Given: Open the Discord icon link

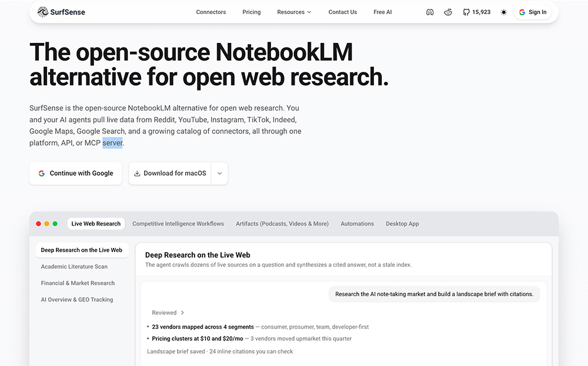Looking at the screenshot, I should click(x=430, y=12).
